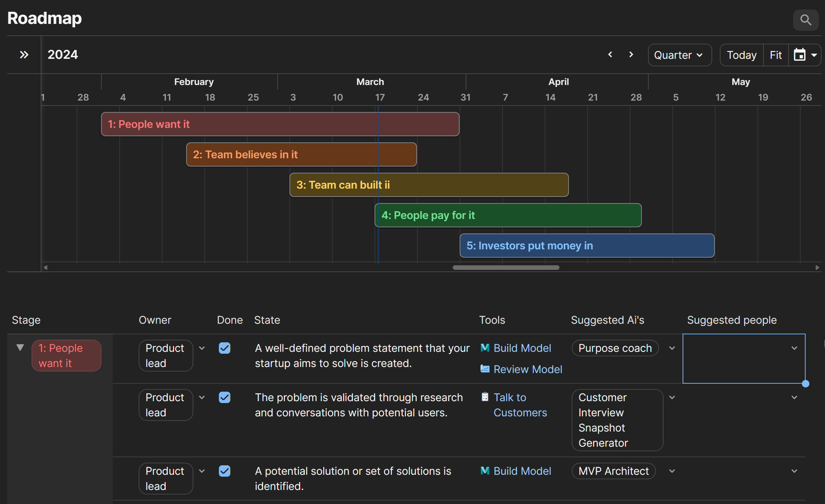
Task: Go to next period arrow
Action: pyautogui.click(x=631, y=55)
